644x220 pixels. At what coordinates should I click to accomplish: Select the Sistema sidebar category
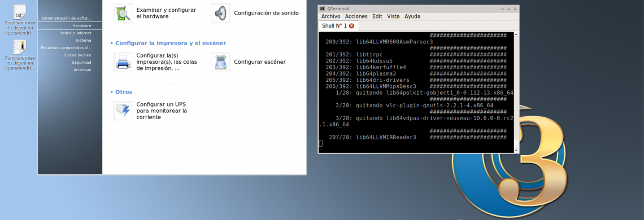pyautogui.click(x=84, y=40)
